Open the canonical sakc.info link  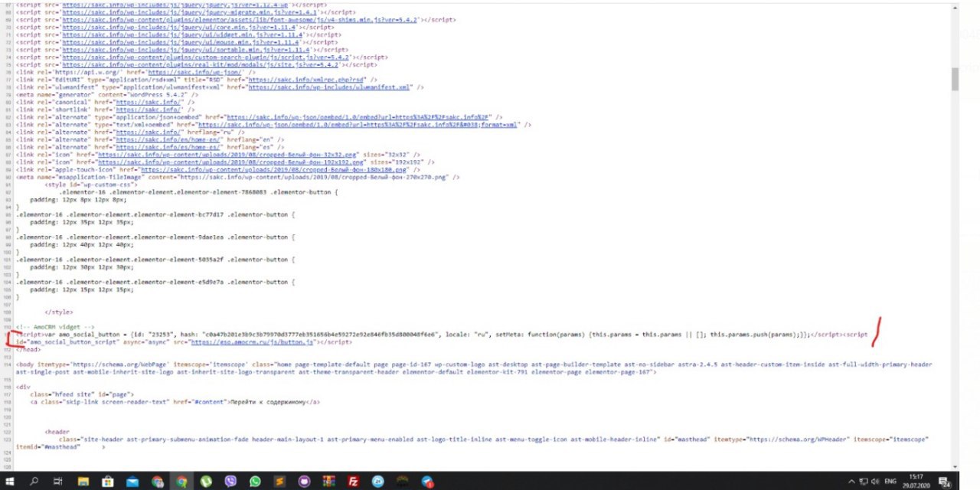[148, 102]
